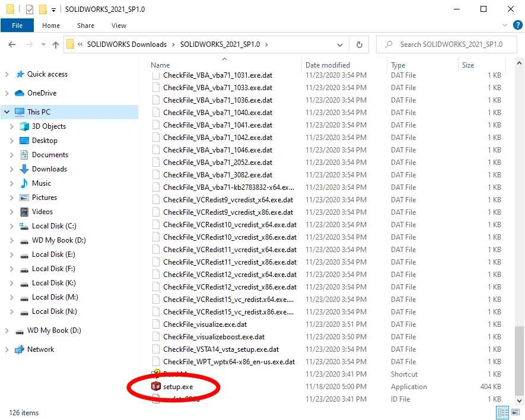Navigate to SOLIDWORKS Downloads breadcrumb
Viewport: 525px width, 420px height.
(x=127, y=44)
